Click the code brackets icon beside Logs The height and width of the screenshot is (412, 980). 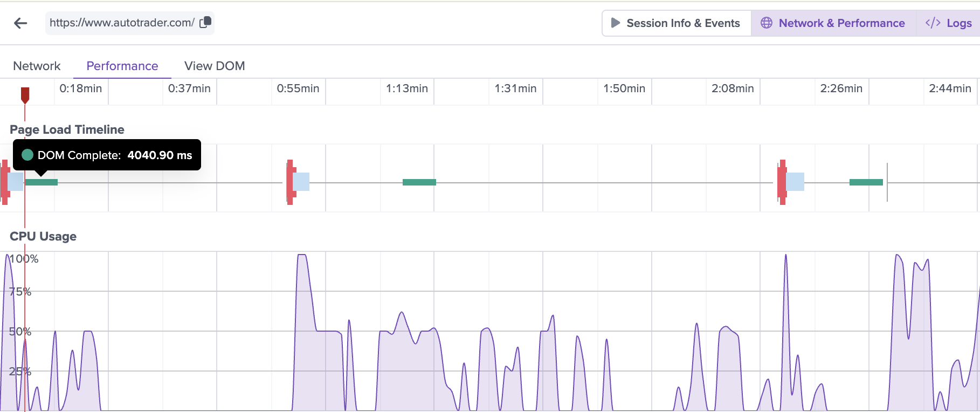[x=933, y=23]
